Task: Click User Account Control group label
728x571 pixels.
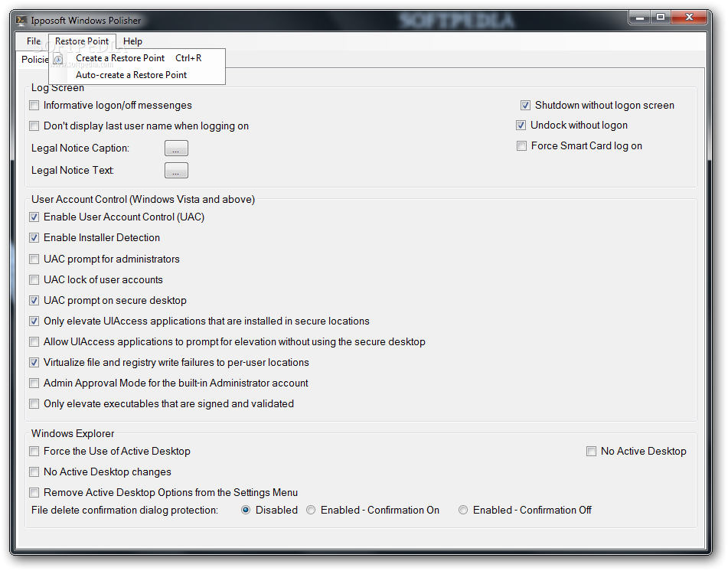Action: pyautogui.click(x=143, y=199)
